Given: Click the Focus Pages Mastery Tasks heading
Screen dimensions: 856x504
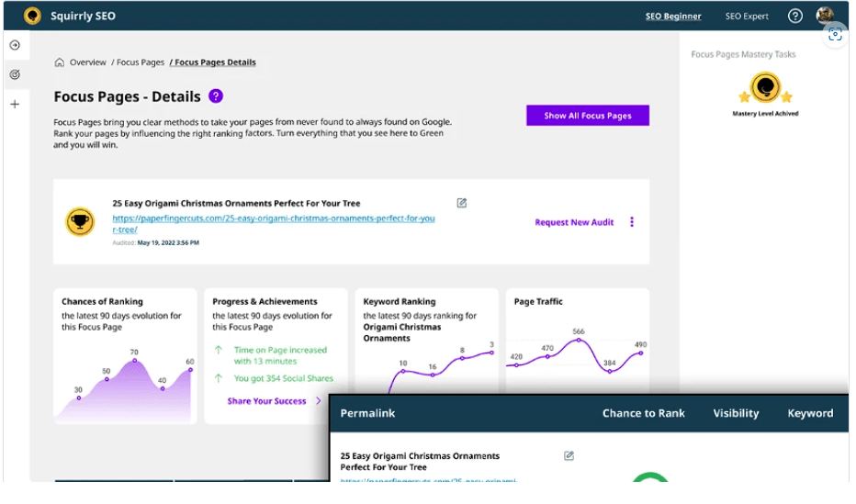Looking at the screenshot, I should coord(743,54).
